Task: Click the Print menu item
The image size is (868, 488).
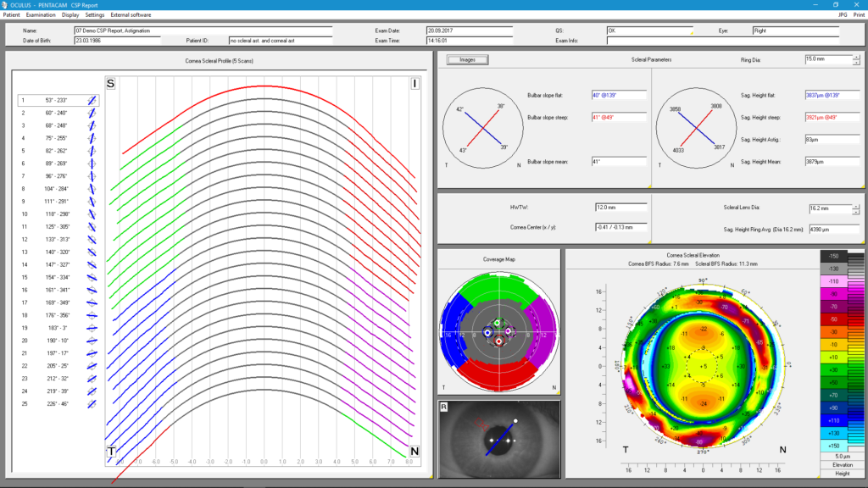Action: (859, 15)
